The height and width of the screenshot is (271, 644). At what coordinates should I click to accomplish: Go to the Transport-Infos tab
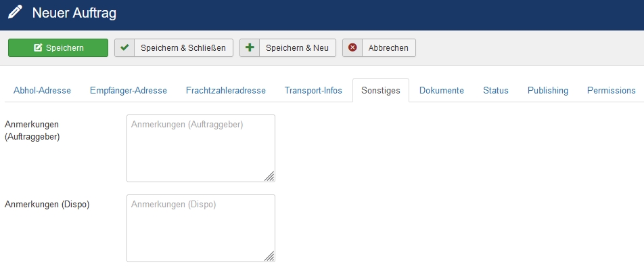tap(313, 91)
